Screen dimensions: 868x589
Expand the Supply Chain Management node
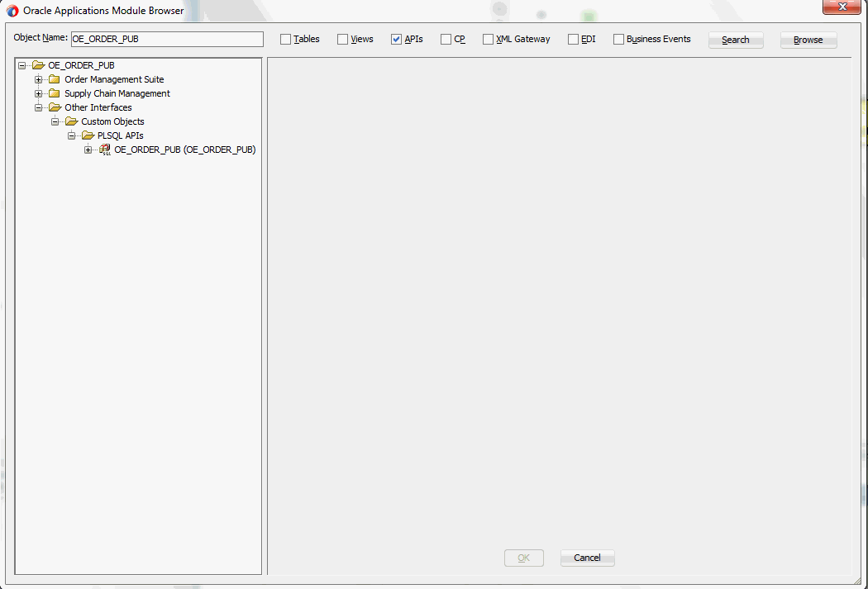[x=38, y=93]
